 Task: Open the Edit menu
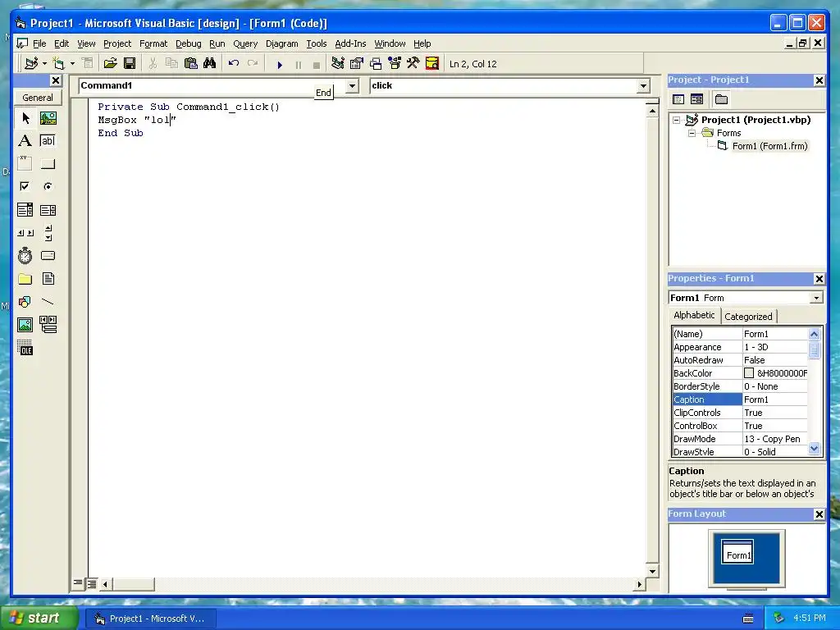[61, 43]
